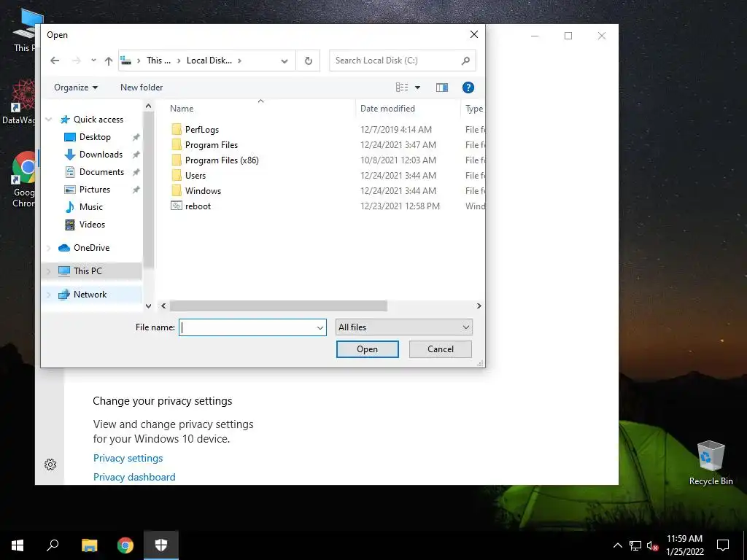This screenshot has width=747, height=560.
Task: Select Network in the navigation pane
Action: coord(90,295)
